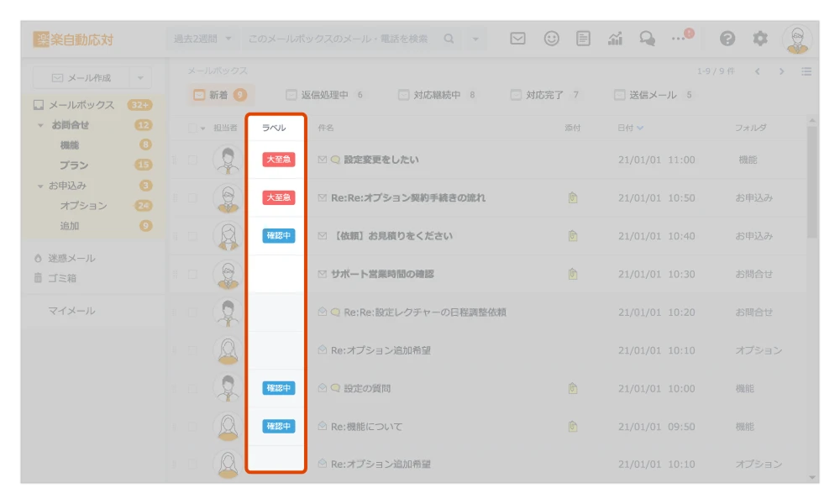Click the 楽自動応対 logo
The image size is (840, 504).
(x=73, y=39)
